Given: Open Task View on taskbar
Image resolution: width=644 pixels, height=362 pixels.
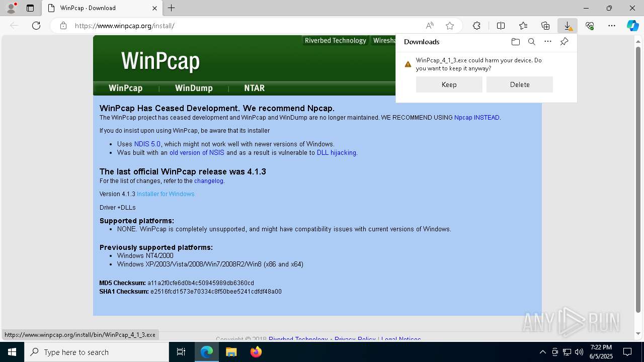Looking at the screenshot, I should click(x=181, y=352).
